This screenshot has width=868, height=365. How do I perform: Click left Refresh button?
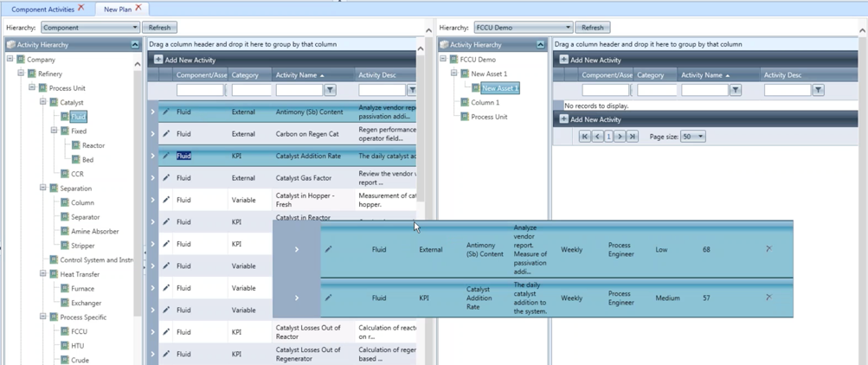[x=159, y=28]
